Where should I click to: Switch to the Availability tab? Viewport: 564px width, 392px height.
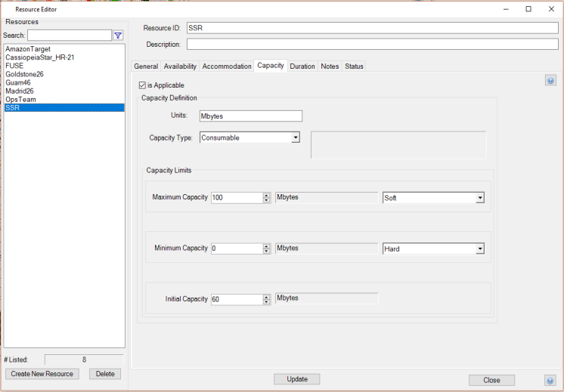point(180,66)
